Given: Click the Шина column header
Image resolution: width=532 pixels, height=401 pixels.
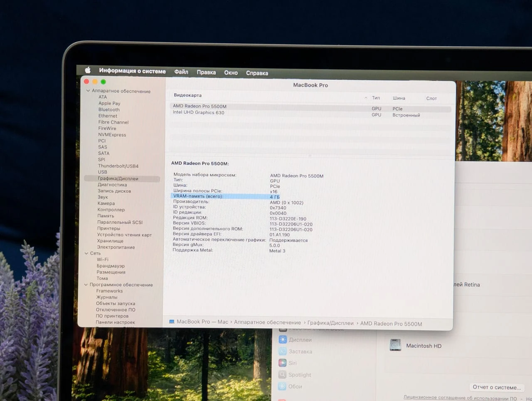Looking at the screenshot, I should (x=399, y=98).
